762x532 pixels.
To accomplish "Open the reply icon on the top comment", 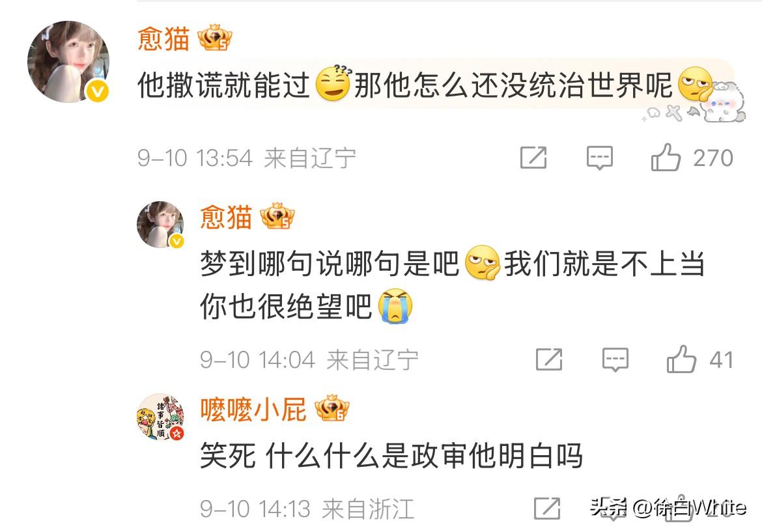I will pos(600,158).
